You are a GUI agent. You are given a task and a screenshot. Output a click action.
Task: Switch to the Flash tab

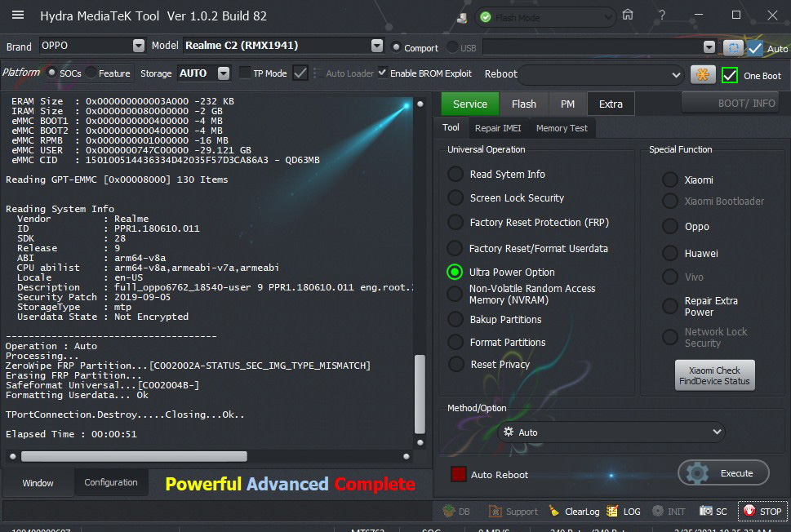coord(523,104)
